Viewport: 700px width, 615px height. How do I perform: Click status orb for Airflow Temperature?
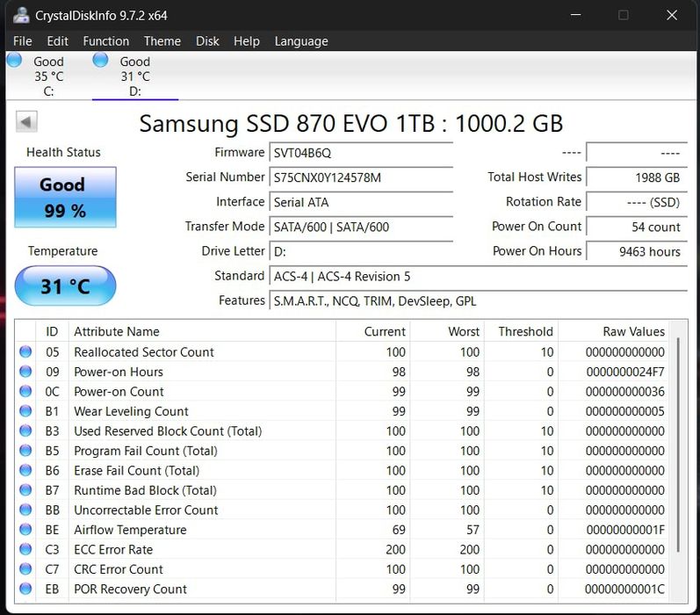point(25,529)
